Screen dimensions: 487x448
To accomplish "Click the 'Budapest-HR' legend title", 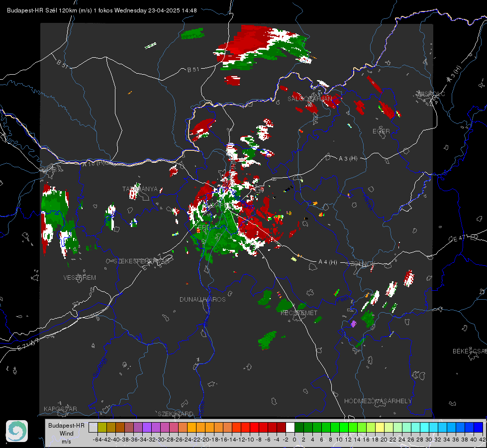I will coord(67,425).
